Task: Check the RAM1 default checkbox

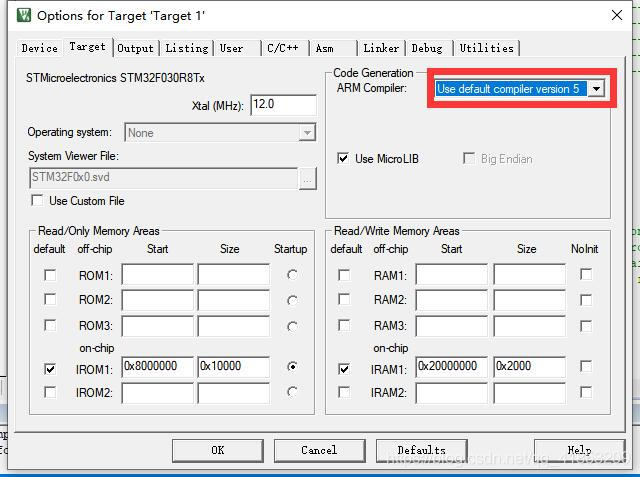Action: click(344, 275)
